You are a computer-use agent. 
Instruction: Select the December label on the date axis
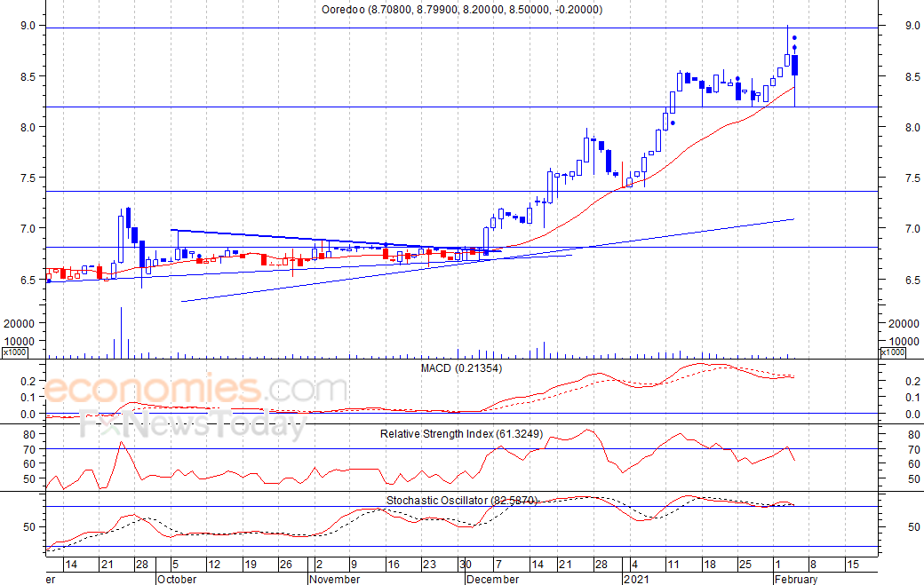(492, 579)
